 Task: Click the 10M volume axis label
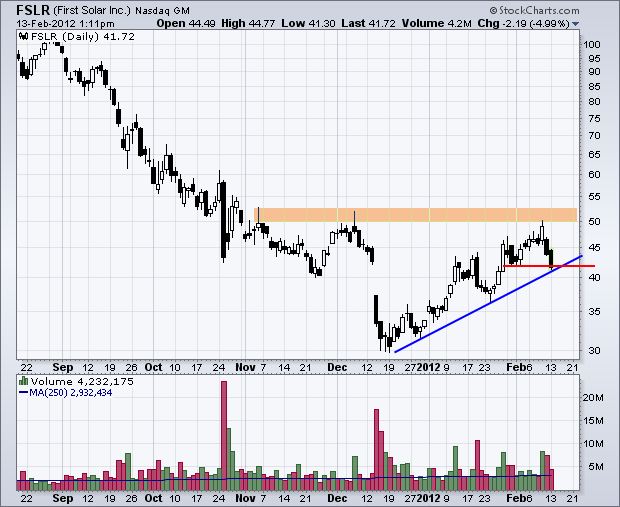click(594, 444)
